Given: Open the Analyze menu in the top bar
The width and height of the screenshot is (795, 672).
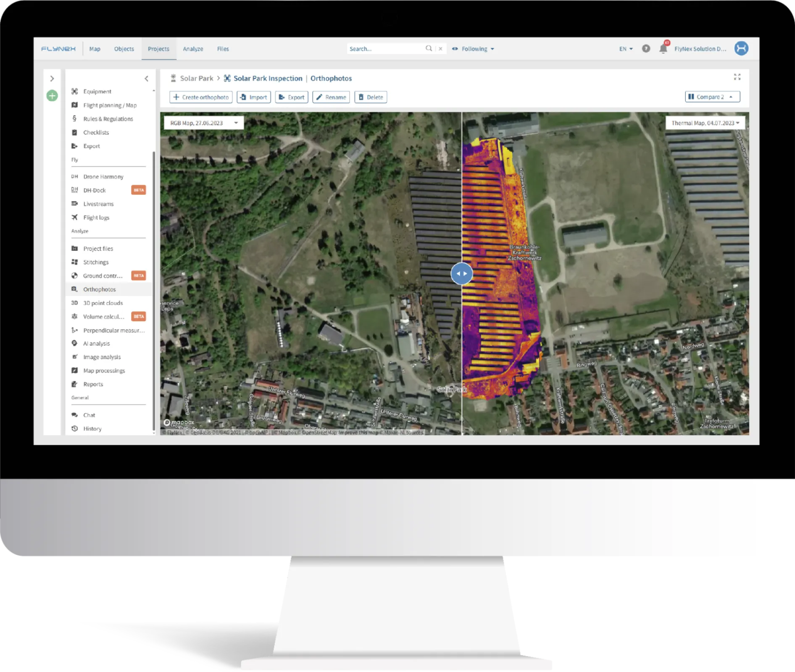Looking at the screenshot, I should coord(192,49).
